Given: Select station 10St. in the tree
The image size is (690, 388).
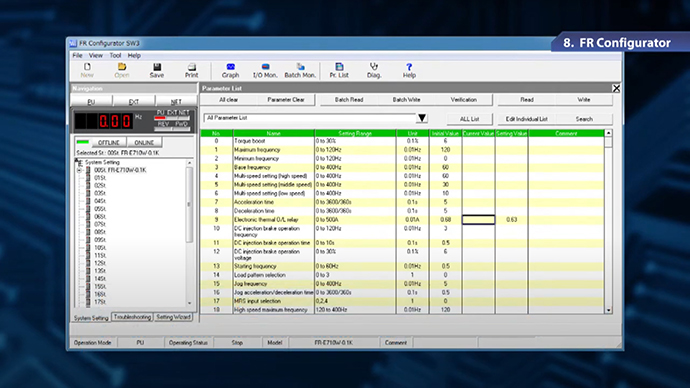Looking at the screenshot, I should (x=100, y=248).
